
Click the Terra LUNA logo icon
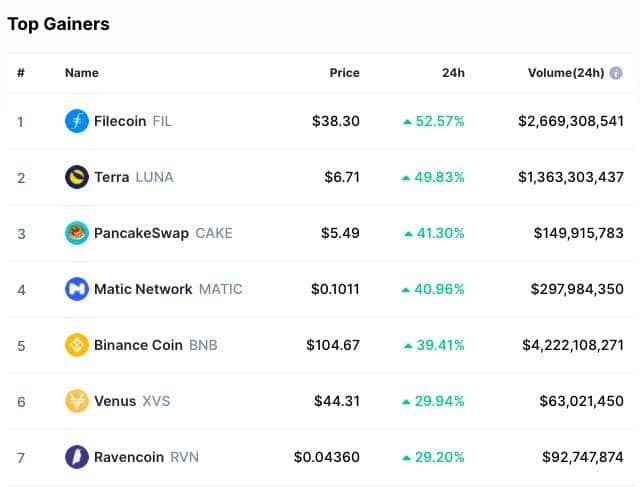77,177
